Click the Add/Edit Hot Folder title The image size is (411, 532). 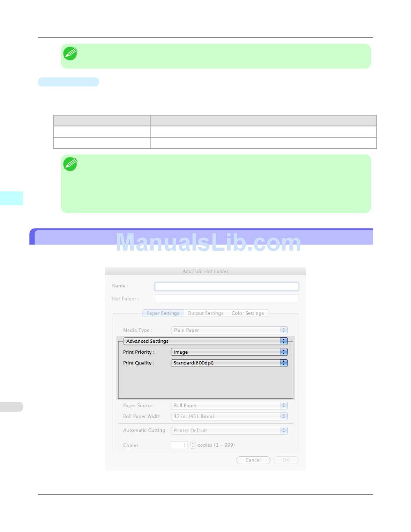(x=205, y=271)
